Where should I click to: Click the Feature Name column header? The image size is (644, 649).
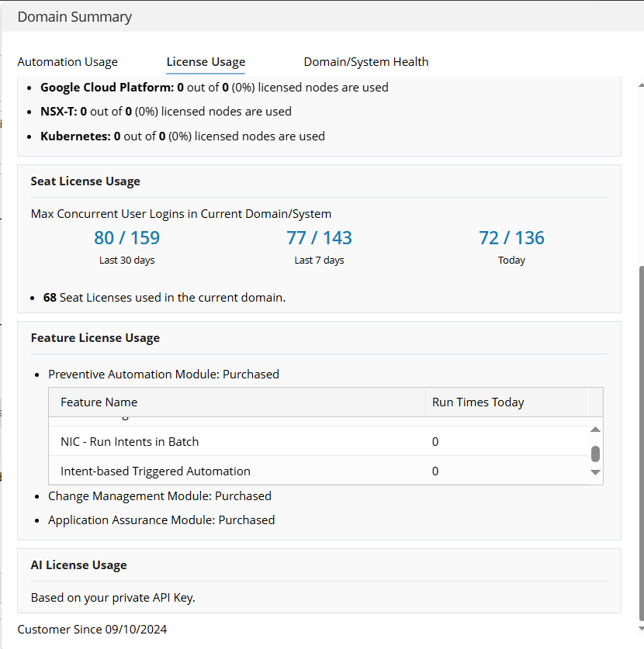[99, 402]
